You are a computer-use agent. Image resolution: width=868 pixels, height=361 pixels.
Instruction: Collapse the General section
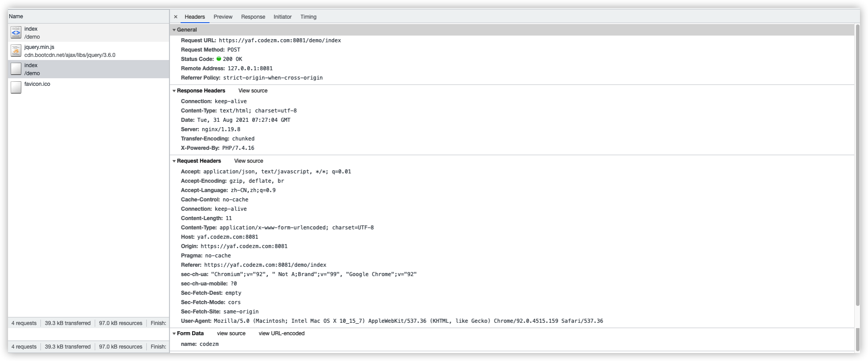174,30
